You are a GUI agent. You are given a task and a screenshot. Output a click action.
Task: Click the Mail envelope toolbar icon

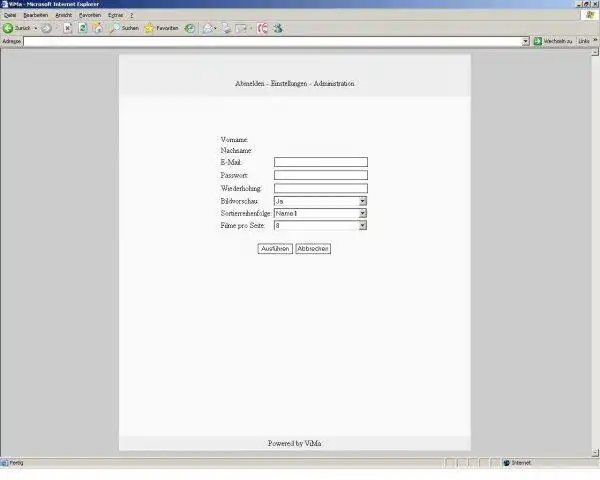pyautogui.click(x=208, y=28)
